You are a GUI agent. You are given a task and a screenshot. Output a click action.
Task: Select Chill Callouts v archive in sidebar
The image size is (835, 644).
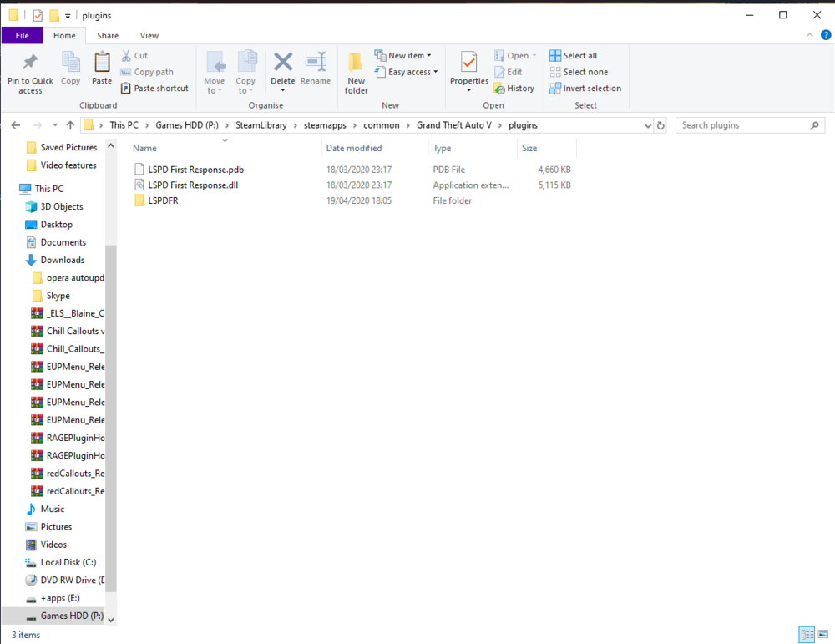tap(75, 331)
